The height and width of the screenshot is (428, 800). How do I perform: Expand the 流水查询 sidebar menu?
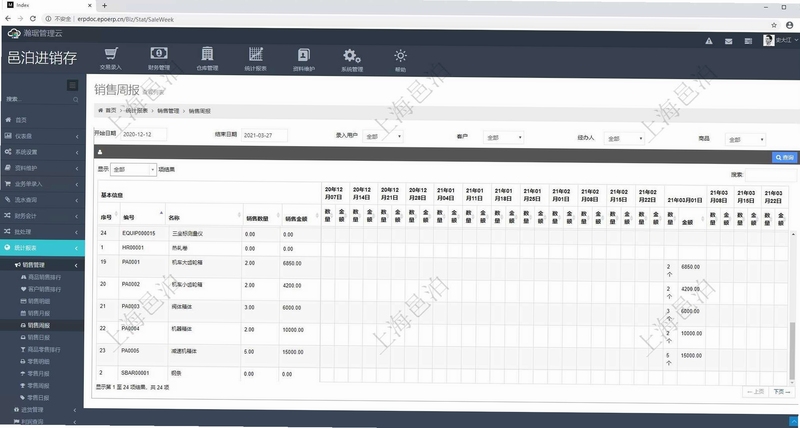pos(42,200)
